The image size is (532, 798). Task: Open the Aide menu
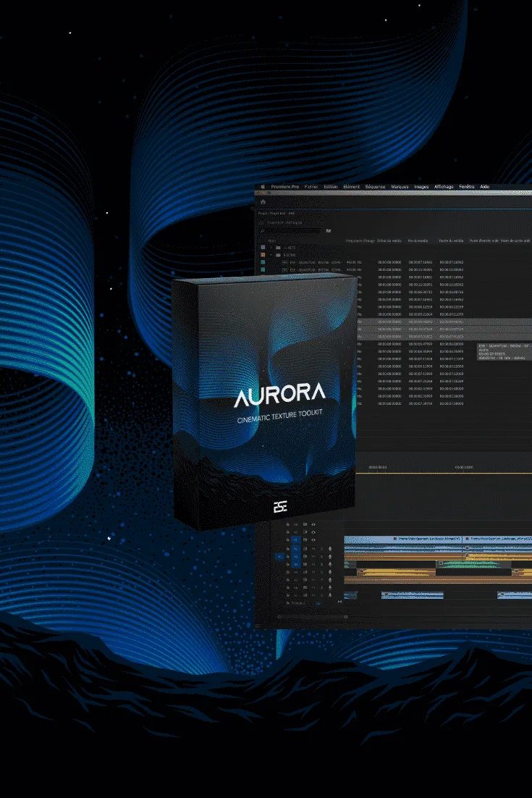point(485,187)
